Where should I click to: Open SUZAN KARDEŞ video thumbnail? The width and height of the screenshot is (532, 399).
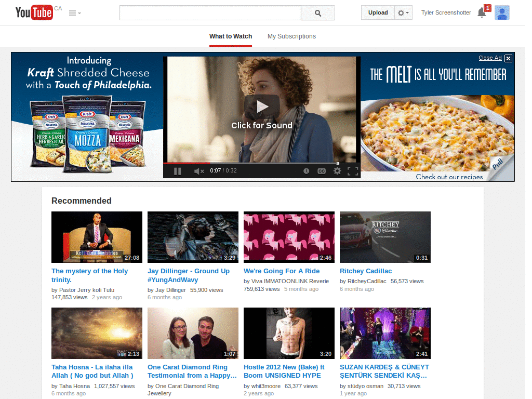tap(385, 333)
